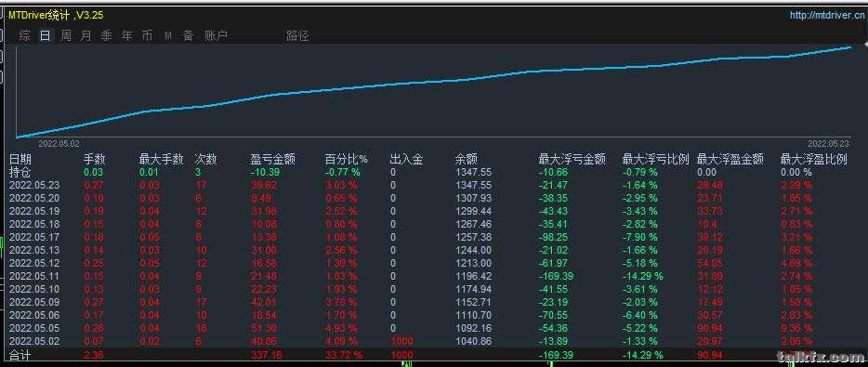The height and width of the screenshot is (367, 868).
Task: Open the 币 currency tab
Action: pyautogui.click(x=147, y=36)
